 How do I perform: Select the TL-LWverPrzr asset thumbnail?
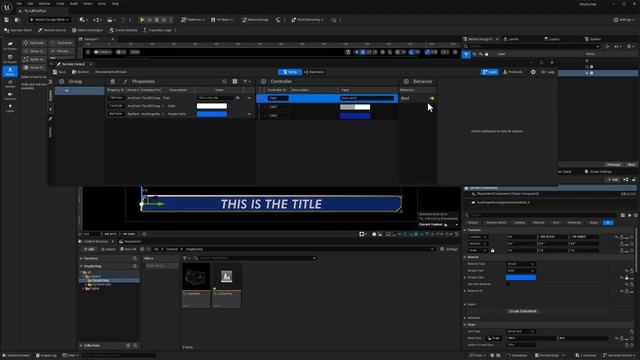coord(227,285)
